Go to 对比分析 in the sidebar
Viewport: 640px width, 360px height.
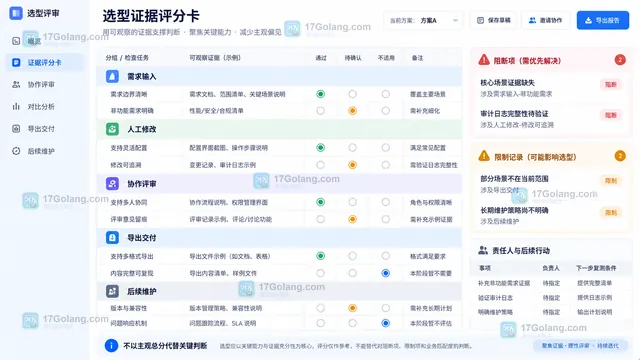click(44, 107)
